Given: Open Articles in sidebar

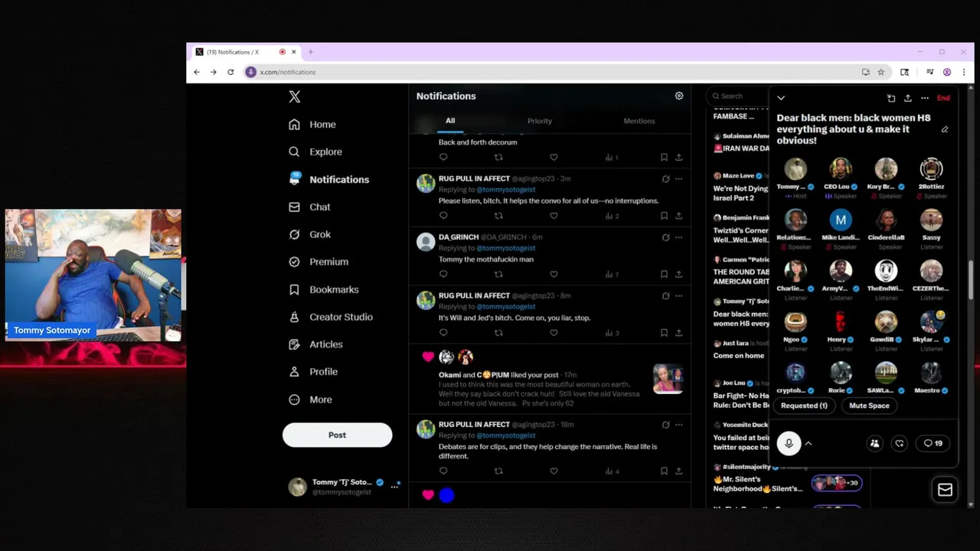Looking at the screenshot, I should pos(315,344).
